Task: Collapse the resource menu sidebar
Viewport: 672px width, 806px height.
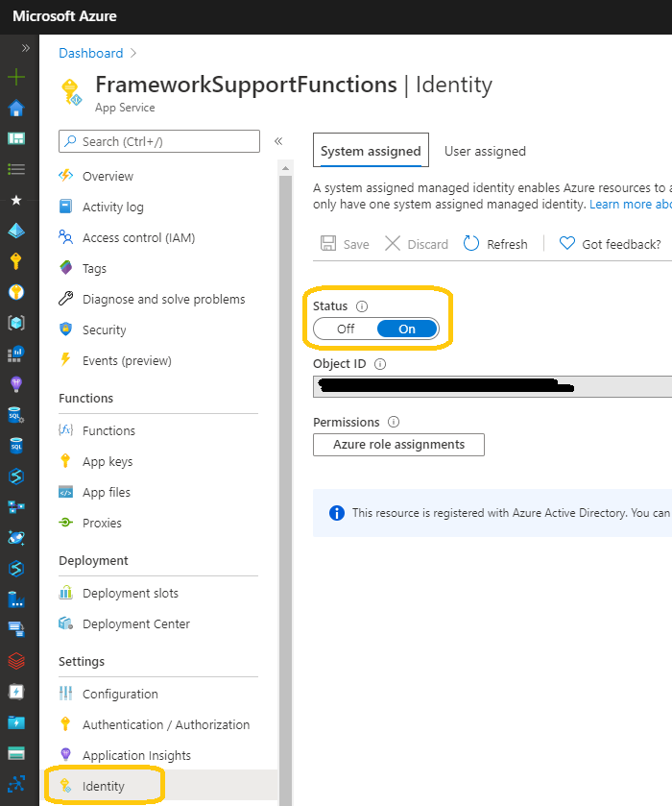Action: coord(278,141)
